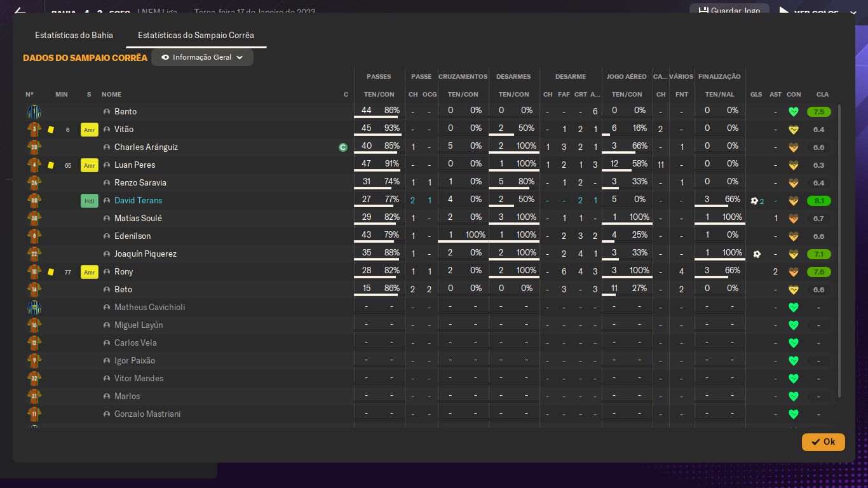The image size is (868, 488).
Task: Open David Terans player link
Action: point(138,200)
